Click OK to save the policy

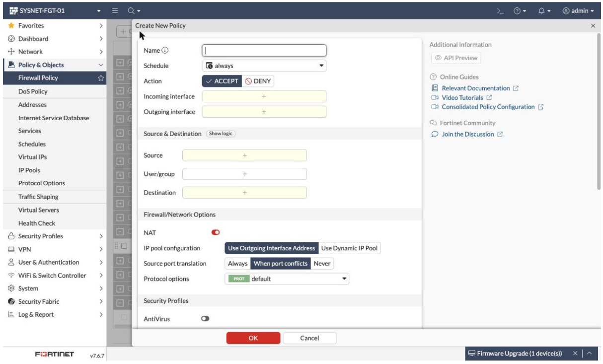(253, 338)
